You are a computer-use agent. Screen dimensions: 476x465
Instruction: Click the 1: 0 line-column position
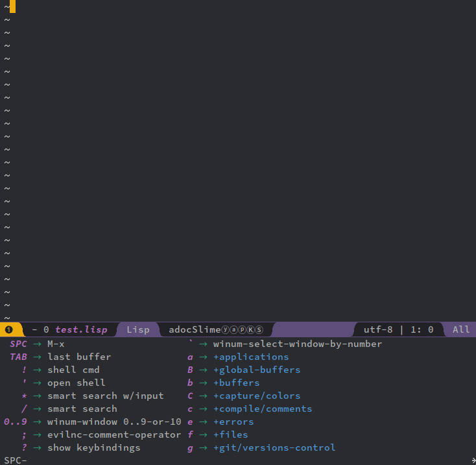click(x=422, y=329)
